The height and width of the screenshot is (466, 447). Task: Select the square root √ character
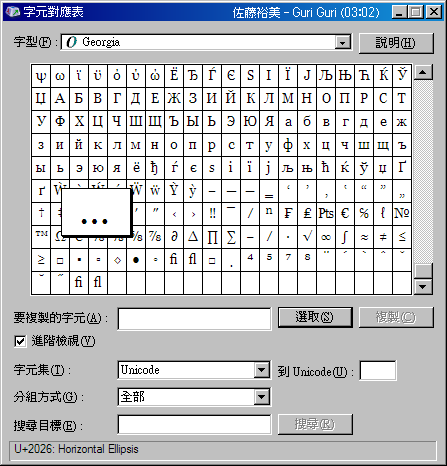[307, 237]
